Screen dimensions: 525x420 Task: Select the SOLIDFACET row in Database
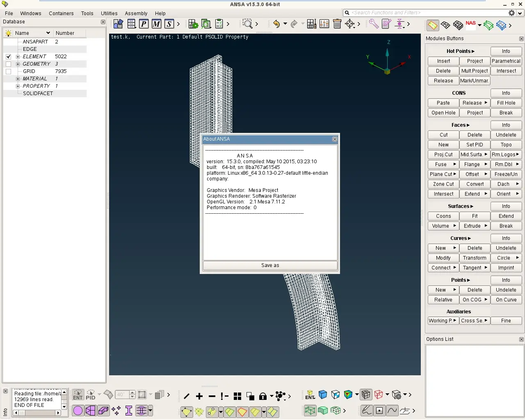click(x=45, y=94)
